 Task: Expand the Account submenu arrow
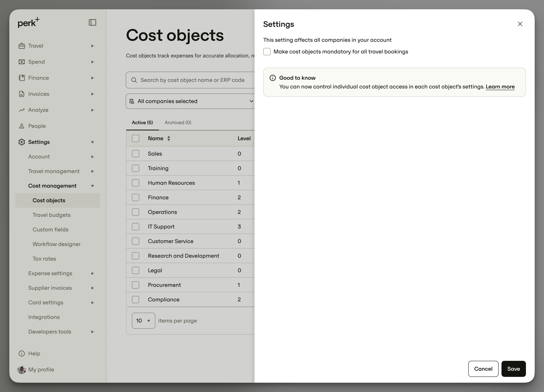92,157
